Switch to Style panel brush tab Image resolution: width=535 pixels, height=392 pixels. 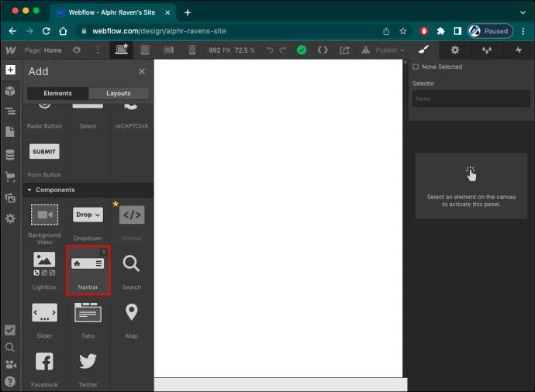[x=423, y=50]
